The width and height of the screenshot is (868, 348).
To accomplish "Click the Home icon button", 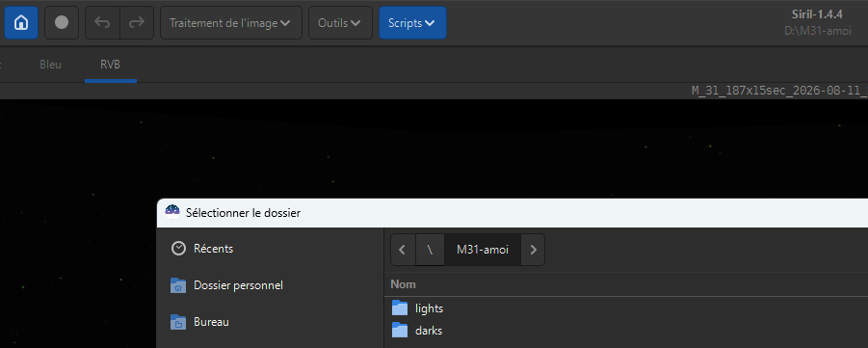I will (x=21, y=23).
